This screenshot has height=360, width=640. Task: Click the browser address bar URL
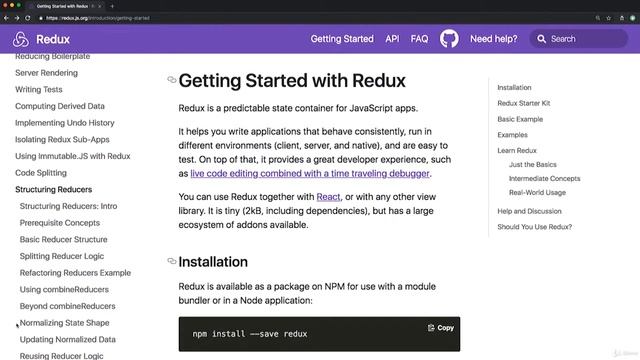click(x=98, y=18)
